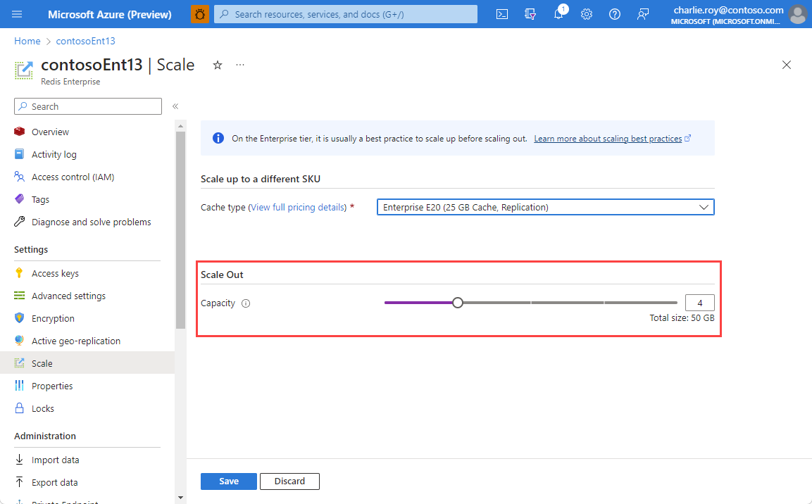Launch the Cloud Shell terminal

pyautogui.click(x=501, y=14)
